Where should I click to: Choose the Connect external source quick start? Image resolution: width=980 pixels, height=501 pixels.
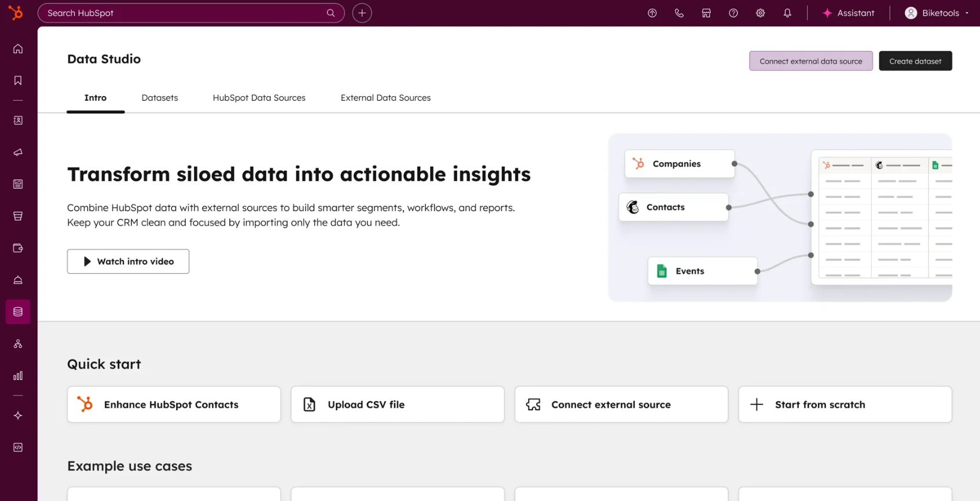pyautogui.click(x=621, y=404)
